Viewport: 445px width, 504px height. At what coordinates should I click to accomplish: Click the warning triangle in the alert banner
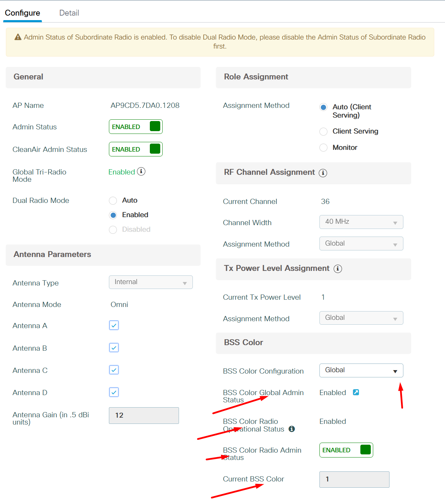17,37
